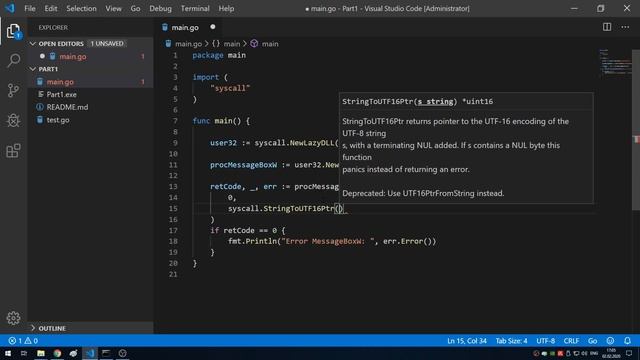The height and width of the screenshot is (360, 640).
Task: Open the Windows Start menu
Action: [x=8, y=353]
